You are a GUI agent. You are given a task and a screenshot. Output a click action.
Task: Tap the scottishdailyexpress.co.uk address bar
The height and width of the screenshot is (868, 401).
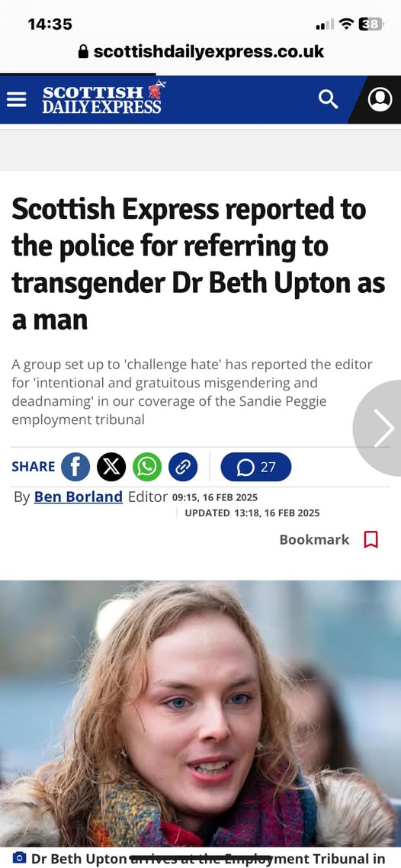click(x=200, y=52)
